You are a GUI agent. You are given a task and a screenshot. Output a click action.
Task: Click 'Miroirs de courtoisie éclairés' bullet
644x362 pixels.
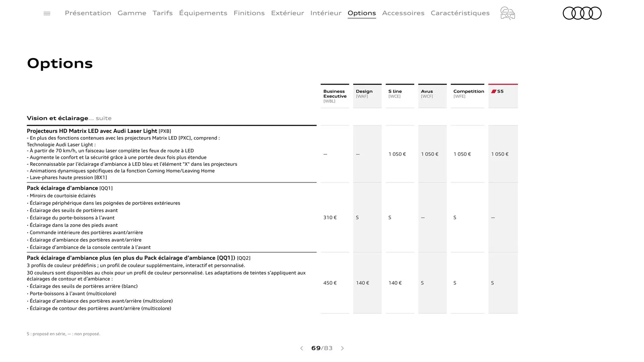click(61, 196)
